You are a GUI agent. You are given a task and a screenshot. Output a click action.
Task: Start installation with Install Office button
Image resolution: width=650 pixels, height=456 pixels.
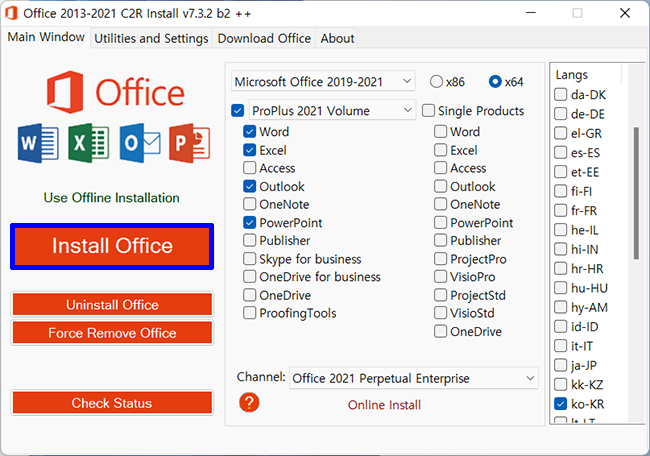pyautogui.click(x=112, y=246)
